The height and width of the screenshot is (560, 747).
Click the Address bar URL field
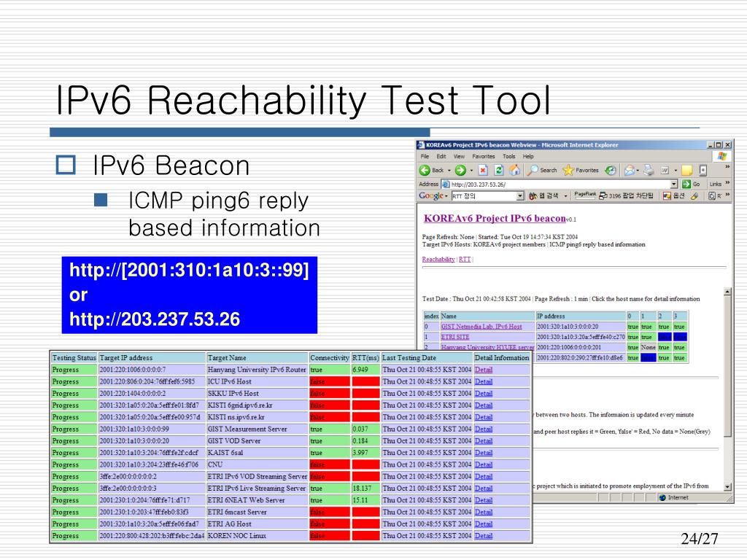tap(560, 184)
